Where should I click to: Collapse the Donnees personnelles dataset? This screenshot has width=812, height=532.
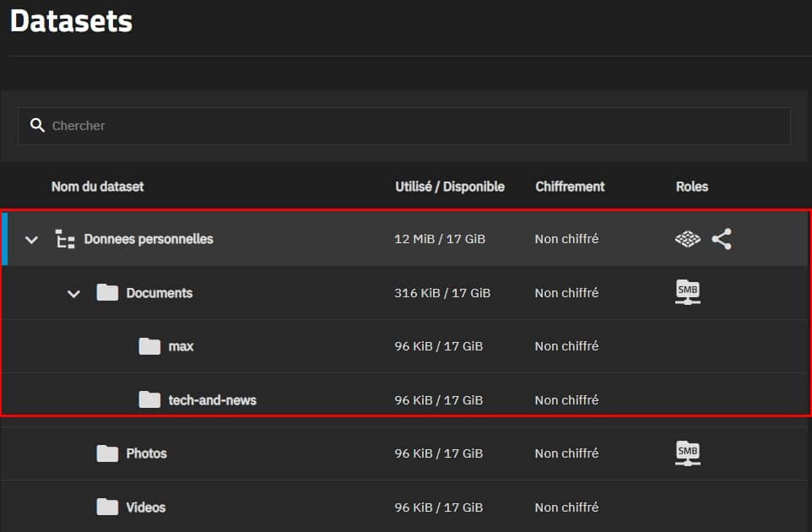point(32,240)
